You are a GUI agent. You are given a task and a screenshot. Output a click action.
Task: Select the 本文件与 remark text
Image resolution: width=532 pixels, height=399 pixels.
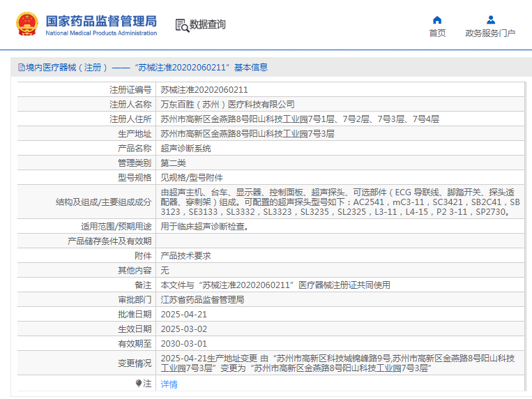pos(275,285)
